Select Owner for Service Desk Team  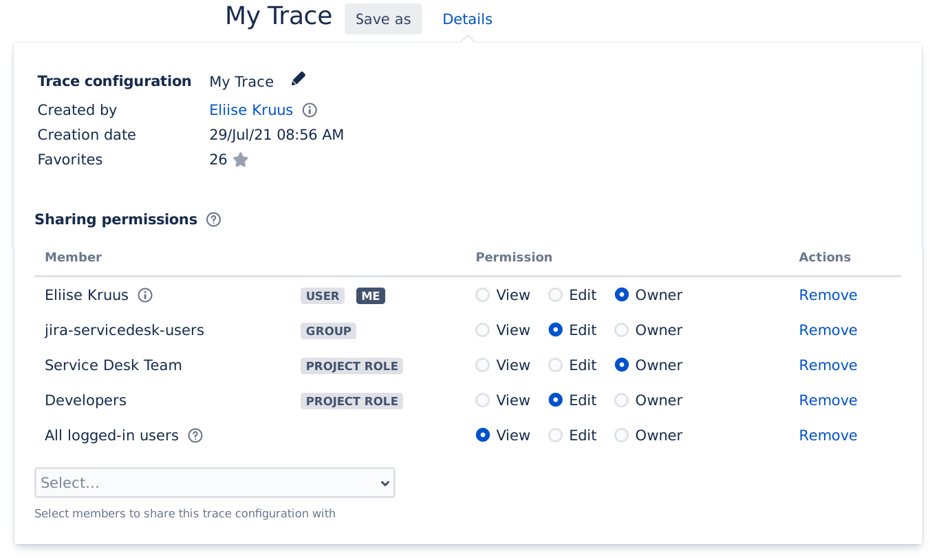coord(622,365)
